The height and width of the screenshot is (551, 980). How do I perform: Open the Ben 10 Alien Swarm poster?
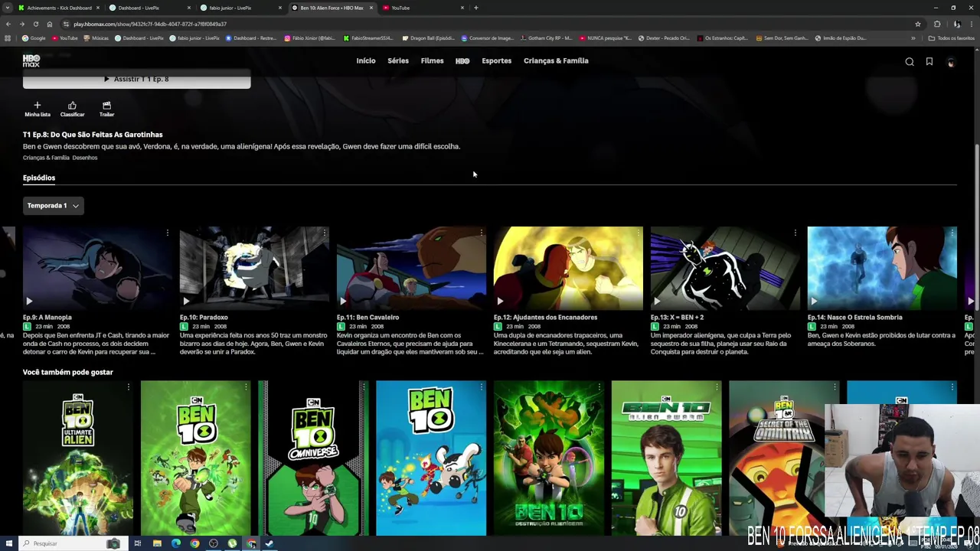point(666,458)
